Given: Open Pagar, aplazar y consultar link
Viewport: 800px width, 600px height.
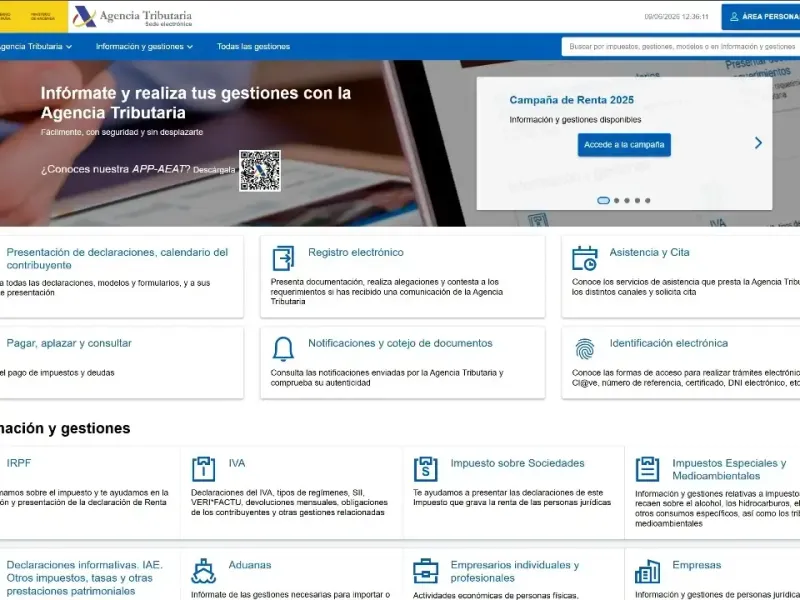Looking at the screenshot, I should pos(69,343).
